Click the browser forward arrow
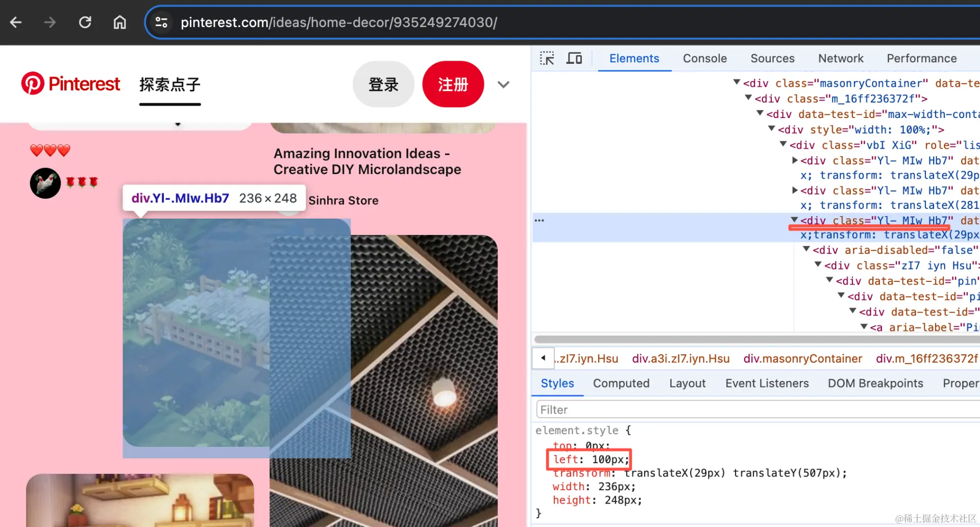The image size is (980, 527). (50, 22)
